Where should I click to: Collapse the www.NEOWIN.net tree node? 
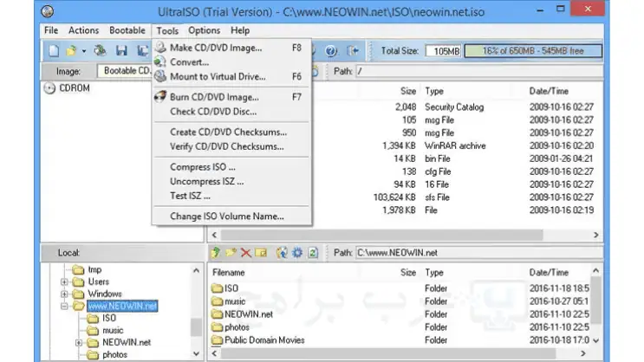pos(64,307)
